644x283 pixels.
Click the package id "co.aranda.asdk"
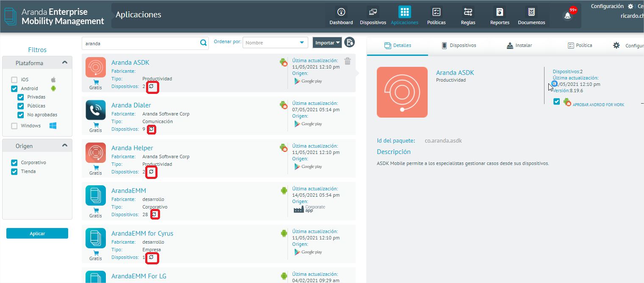(x=443, y=140)
